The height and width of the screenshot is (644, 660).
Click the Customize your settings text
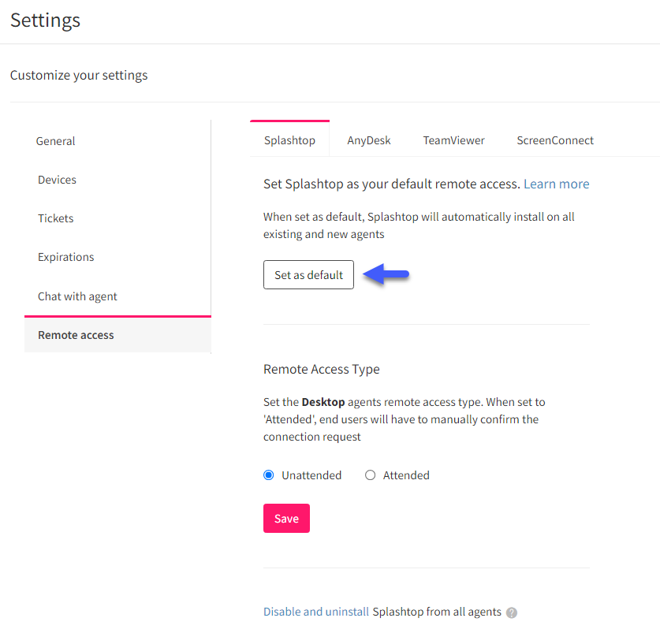pos(79,76)
